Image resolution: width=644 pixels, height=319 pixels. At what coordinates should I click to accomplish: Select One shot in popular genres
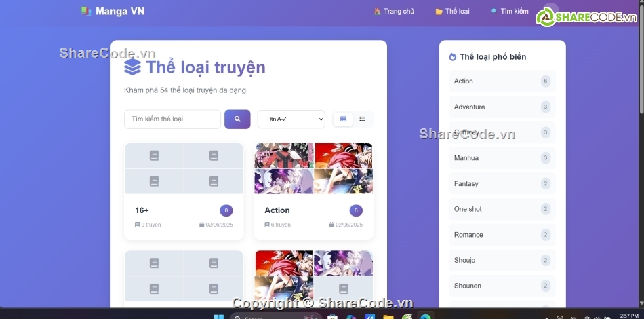(x=502, y=209)
